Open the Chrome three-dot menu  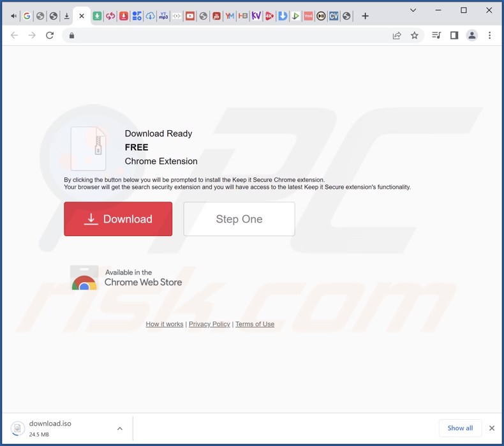click(490, 36)
